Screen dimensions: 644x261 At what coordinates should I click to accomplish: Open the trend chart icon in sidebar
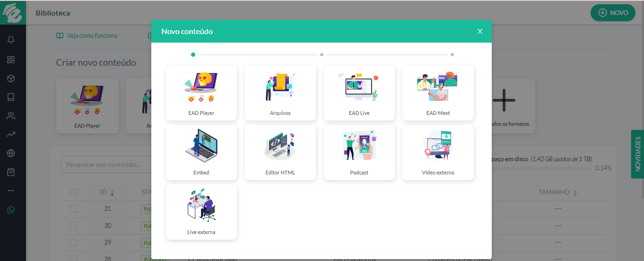point(11,135)
